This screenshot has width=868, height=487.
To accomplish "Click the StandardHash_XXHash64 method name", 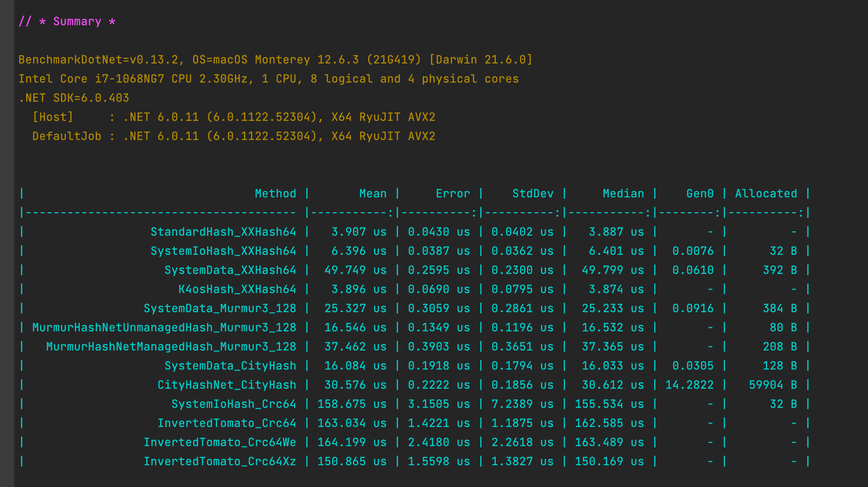I will click(x=223, y=232).
